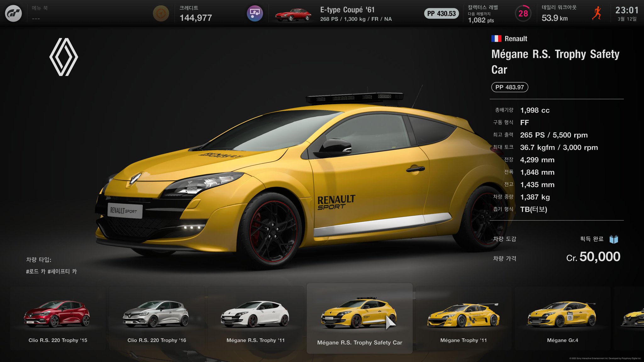Viewport: 644px width, 362px height.
Task: Select Clio R.S. 220 Trophy '15 thumbnail
Action: (x=58, y=318)
